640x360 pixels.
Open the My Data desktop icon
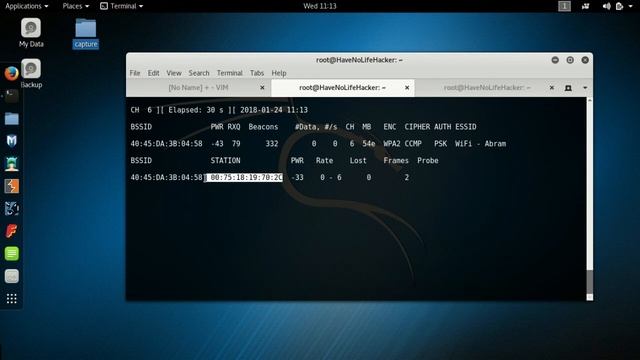[x=31, y=32]
